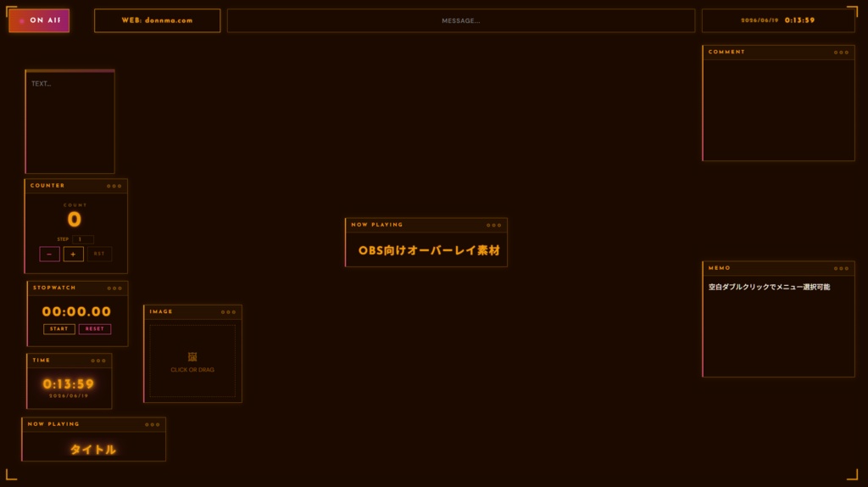The width and height of the screenshot is (868, 487).
Task: Focus the STEP value field
Action: click(x=82, y=239)
